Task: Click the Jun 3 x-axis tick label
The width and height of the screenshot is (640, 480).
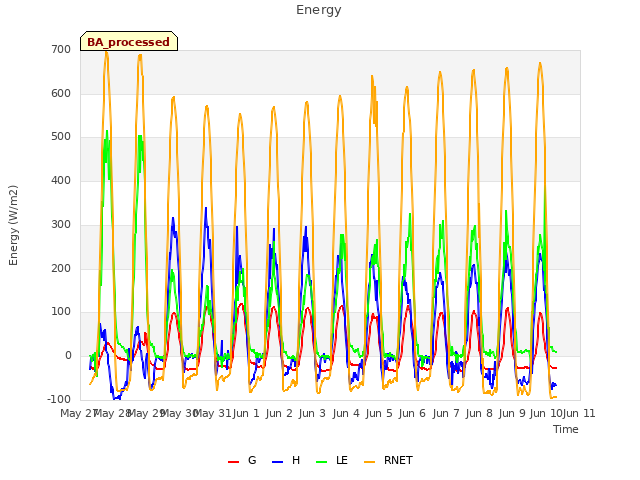Action: pos(312,413)
